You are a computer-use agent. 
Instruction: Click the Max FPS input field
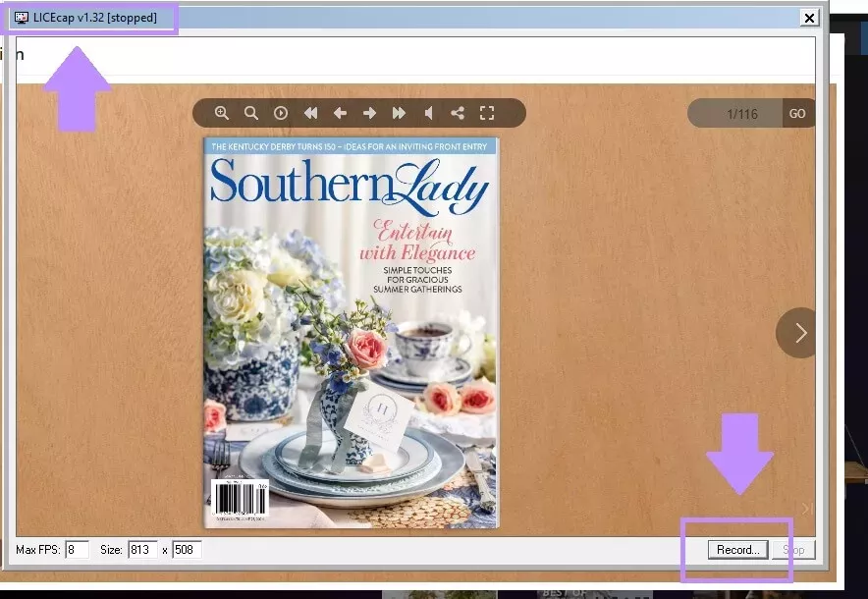point(77,550)
